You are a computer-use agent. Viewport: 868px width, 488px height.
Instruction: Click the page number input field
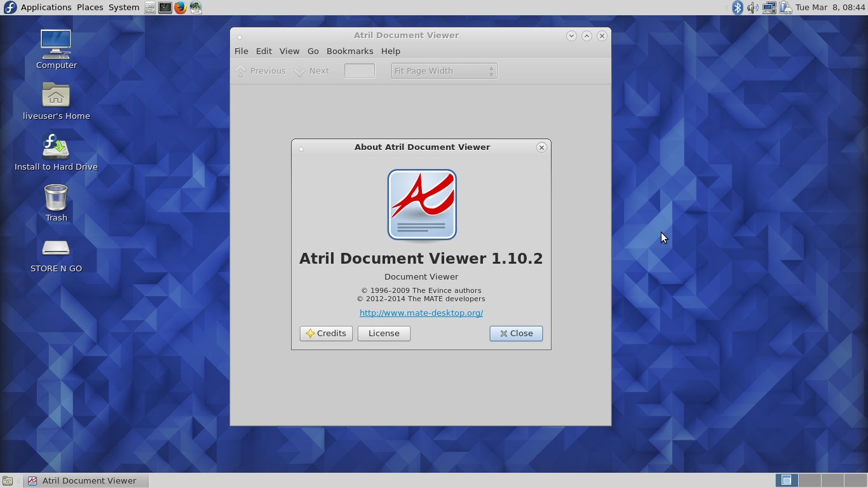(360, 71)
